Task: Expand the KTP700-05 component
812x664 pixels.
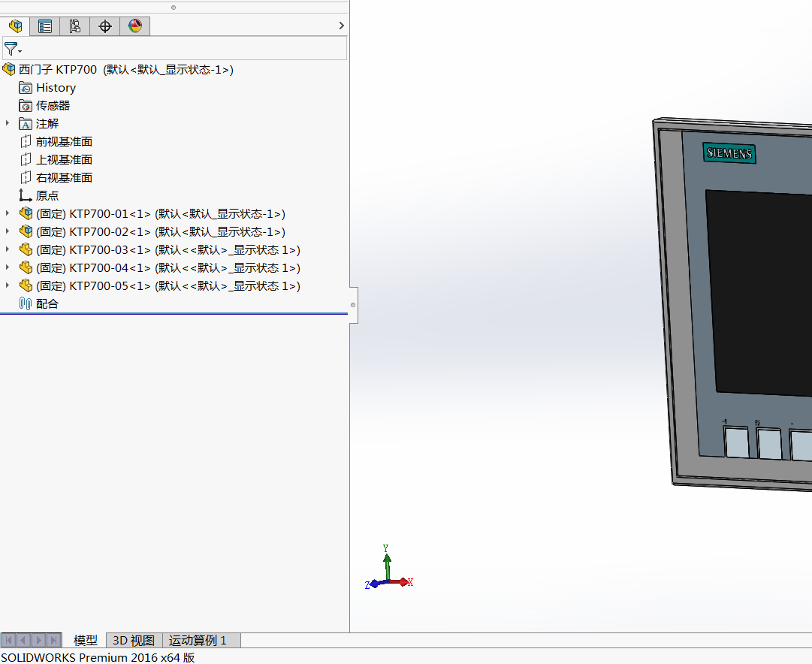Action: pyautogui.click(x=8, y=286)
